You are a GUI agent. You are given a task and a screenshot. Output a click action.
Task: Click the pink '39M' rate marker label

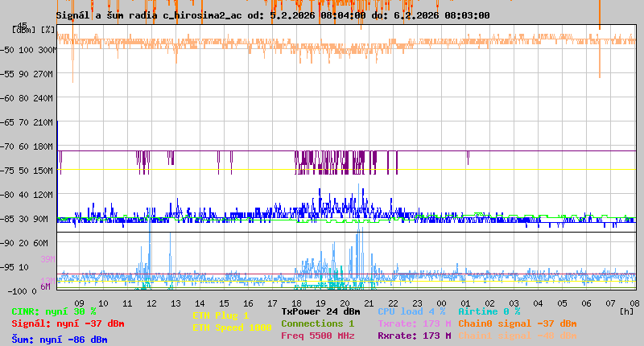47,259
